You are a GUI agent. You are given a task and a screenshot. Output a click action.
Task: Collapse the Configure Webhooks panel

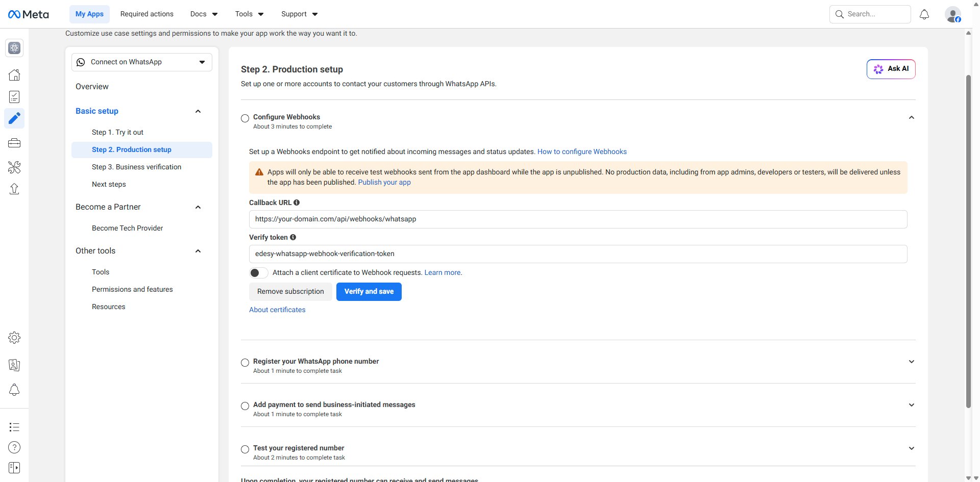911,117
